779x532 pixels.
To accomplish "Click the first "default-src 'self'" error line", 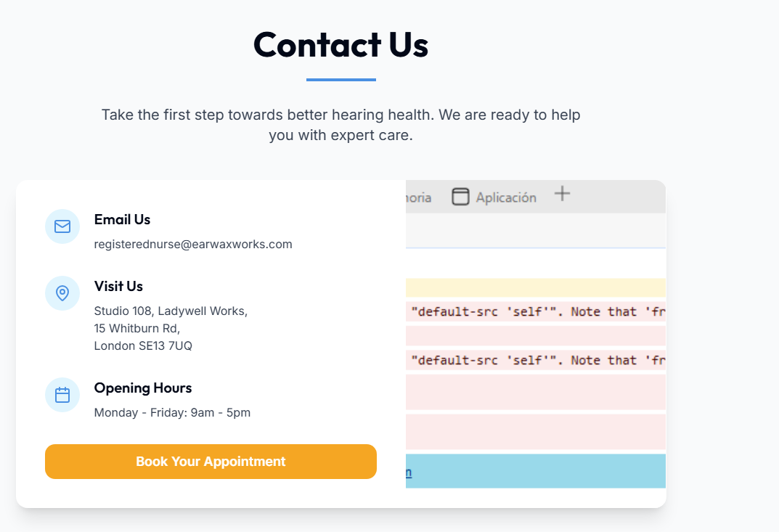I will pyautogui.click(x=536, y=311).
